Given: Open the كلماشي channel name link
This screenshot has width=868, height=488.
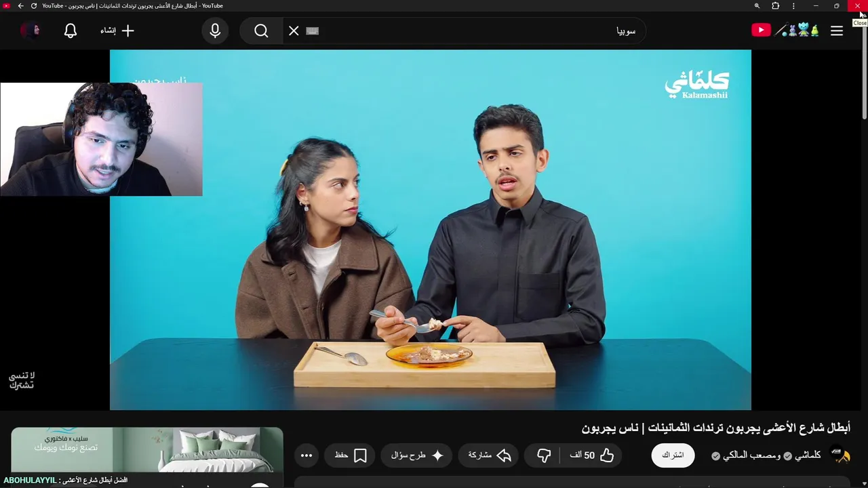Looking at the screenshot, I should [807, 455].
